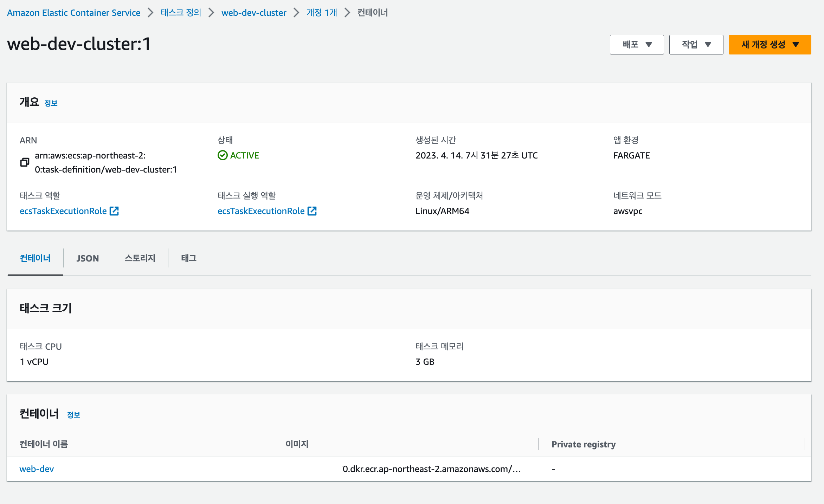Viewport: 824px width, 504px height.
Task: Expand the 새 개정 생성 dropdown
Action: 770,45
